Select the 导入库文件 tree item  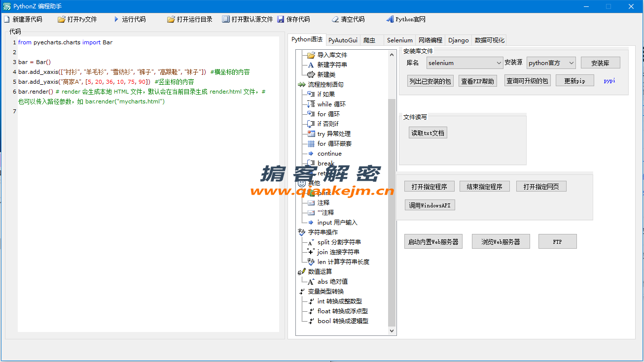pyautogui.click(x=332, y=55)
